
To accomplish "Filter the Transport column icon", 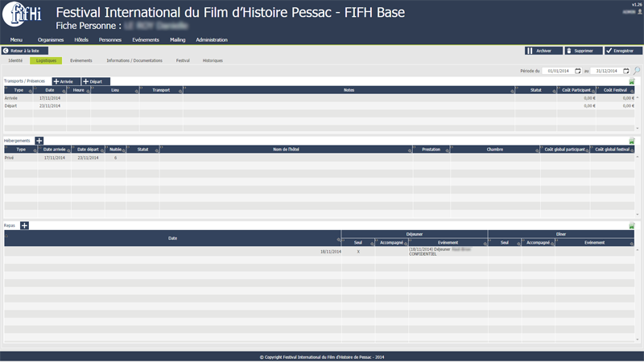I will 180,91.
